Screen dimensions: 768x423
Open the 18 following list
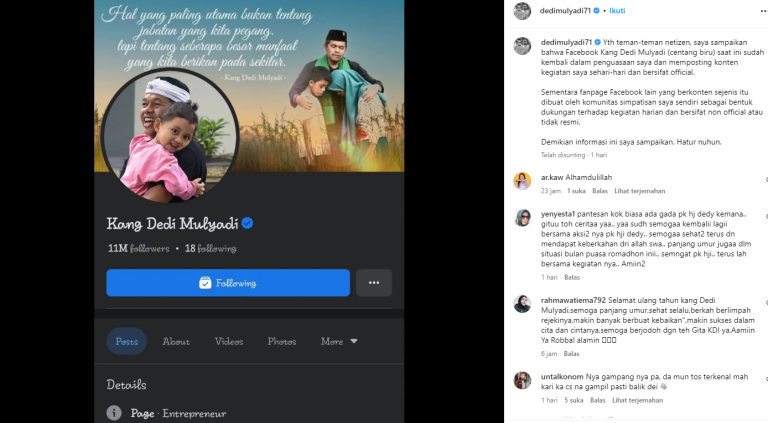click(x=210, y=248)
